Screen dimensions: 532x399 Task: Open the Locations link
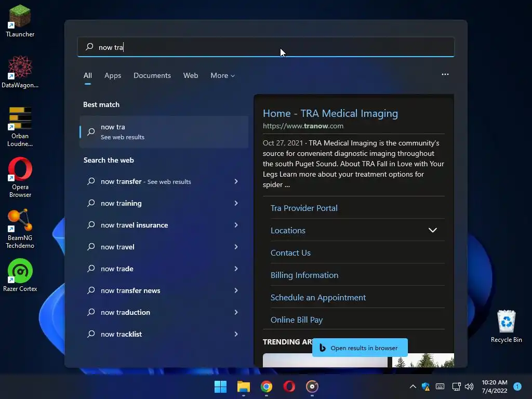tap(288, 230)
